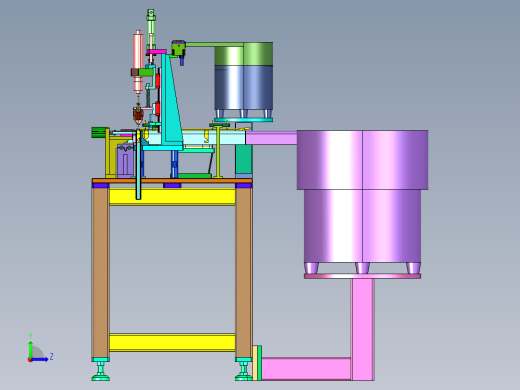Select the lilac linear feeder track

(x=271, y=138)
